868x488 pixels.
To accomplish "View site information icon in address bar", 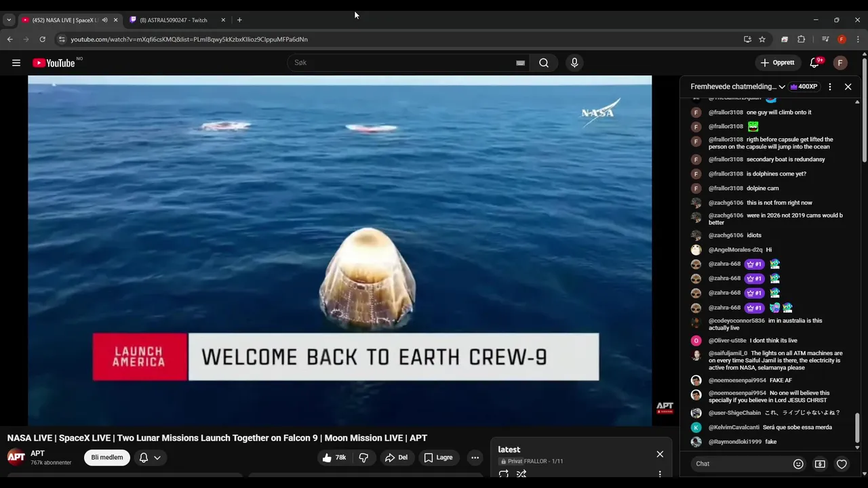I will click(62, 39).
